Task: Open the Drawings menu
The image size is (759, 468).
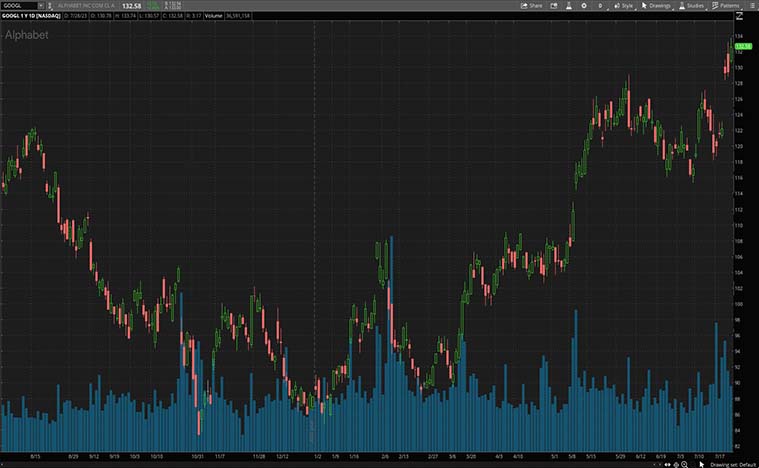Action: tap(656, 6)
